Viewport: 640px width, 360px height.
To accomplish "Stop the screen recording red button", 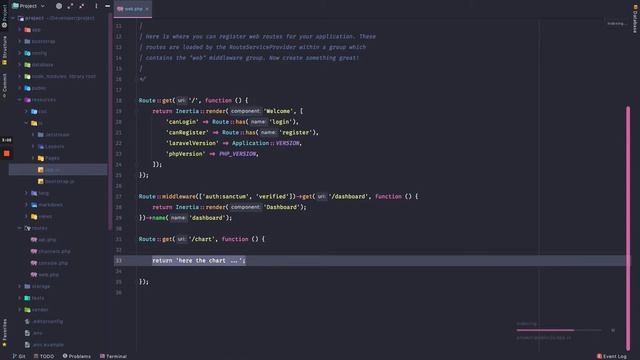I will tap(7, 153).
